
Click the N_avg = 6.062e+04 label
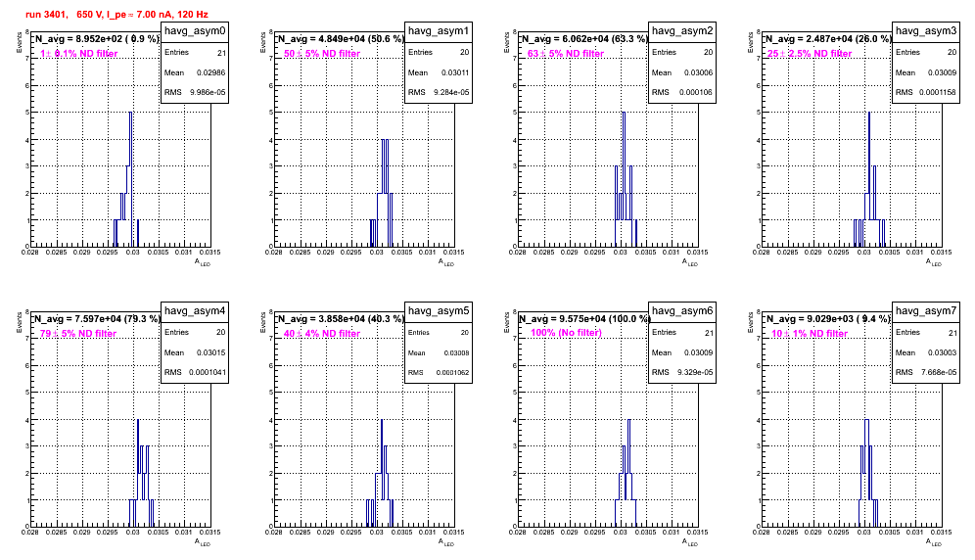(584, 38)
